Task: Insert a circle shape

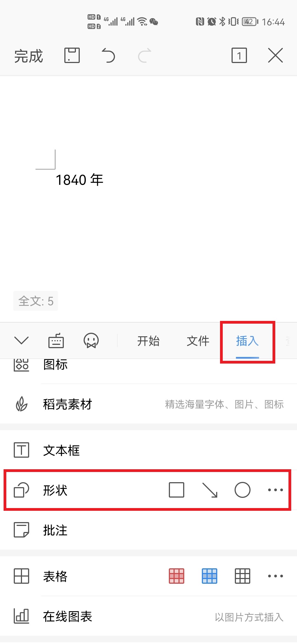Action: pyautogui.click(x=243, y=490)
